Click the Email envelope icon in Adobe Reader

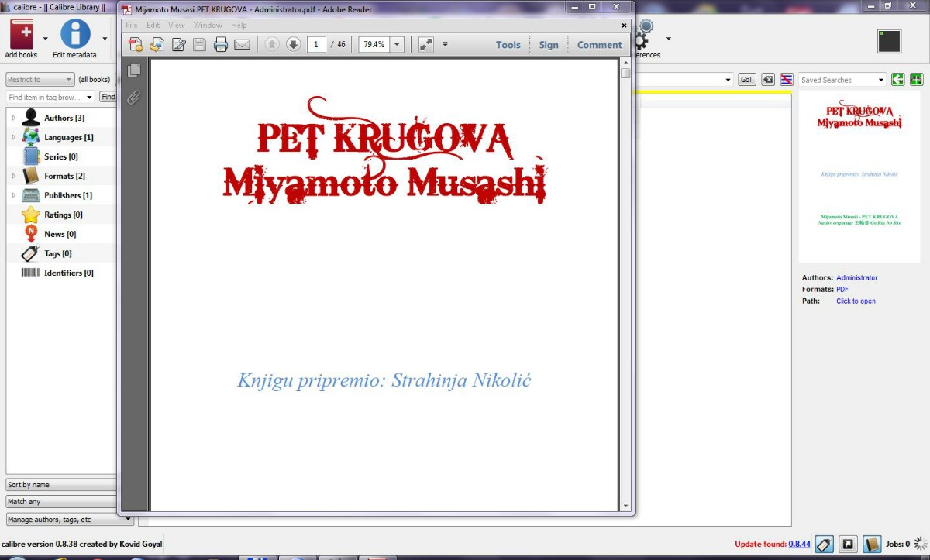[x=243, y=45]
